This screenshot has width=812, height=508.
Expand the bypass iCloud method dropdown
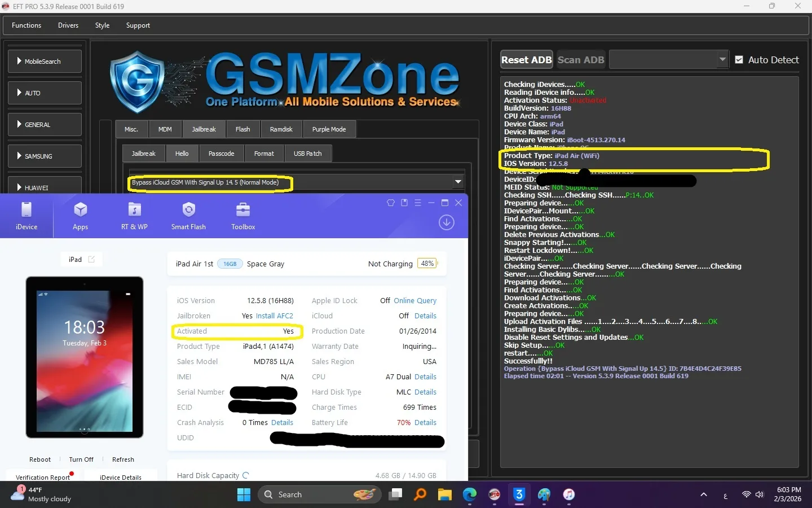[458, 182]
